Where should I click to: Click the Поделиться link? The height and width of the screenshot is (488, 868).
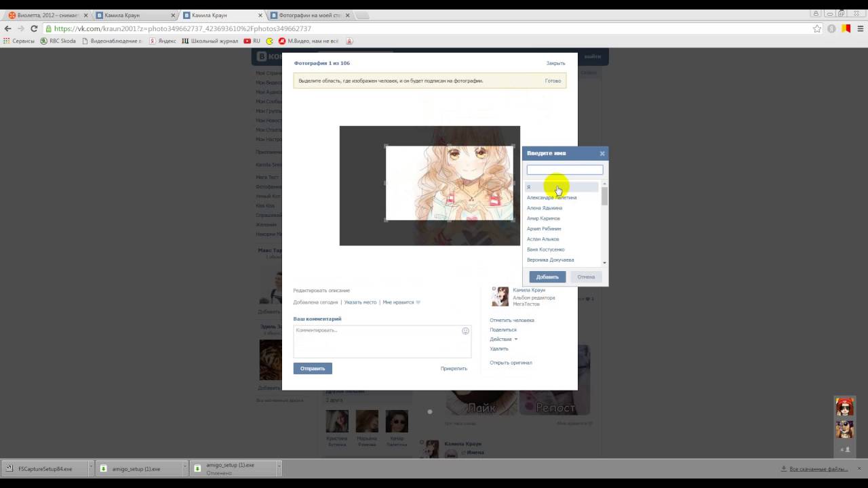pos(503,329)
